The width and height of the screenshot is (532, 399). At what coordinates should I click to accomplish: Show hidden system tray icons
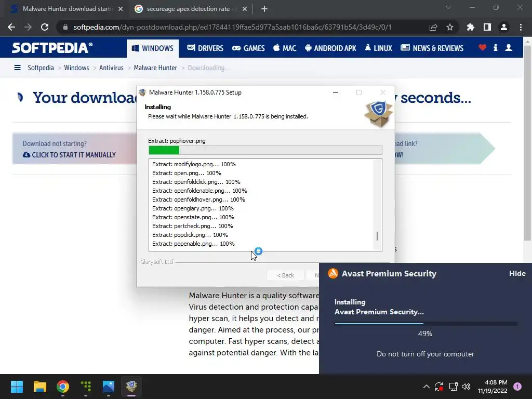coord(427,387)
